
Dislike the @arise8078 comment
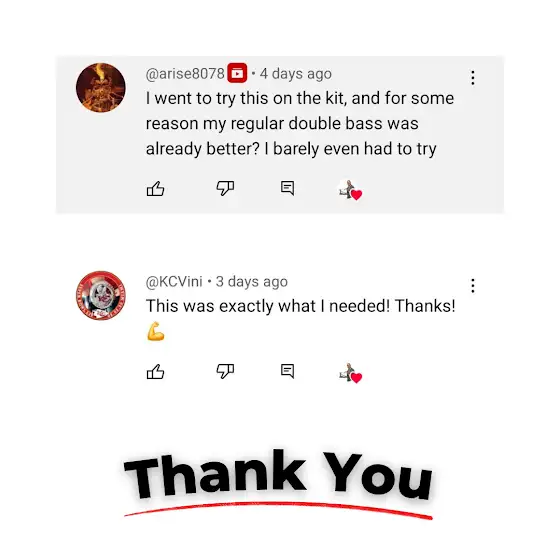(x=225, y=188)
